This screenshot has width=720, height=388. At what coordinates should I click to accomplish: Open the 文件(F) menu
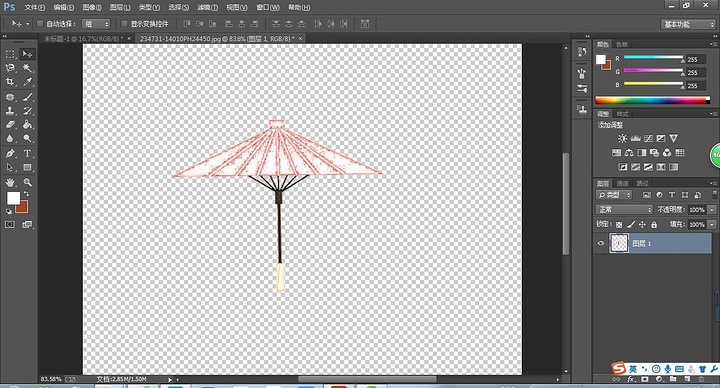point(34,7)
